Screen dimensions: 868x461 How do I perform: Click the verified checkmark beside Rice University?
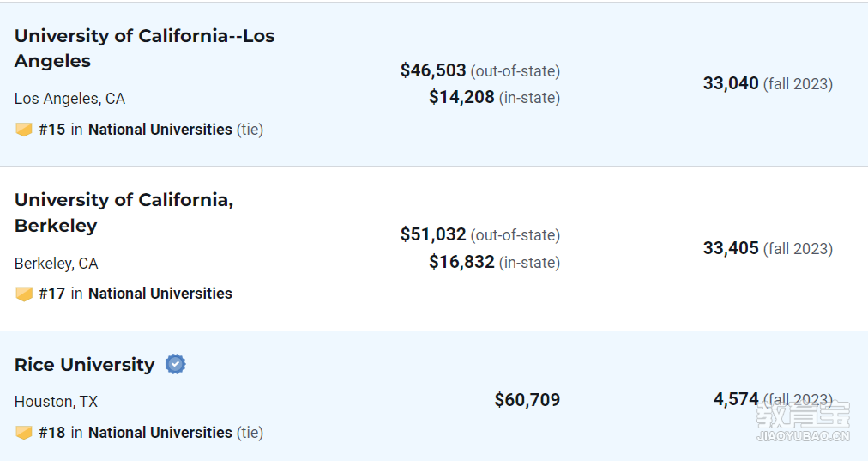(x=176, y=364)
